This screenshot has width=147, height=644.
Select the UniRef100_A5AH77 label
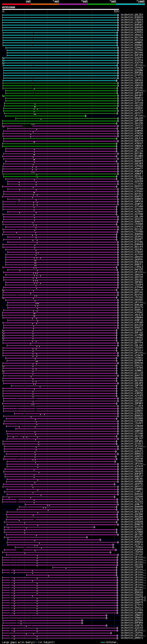coord(132,169)
